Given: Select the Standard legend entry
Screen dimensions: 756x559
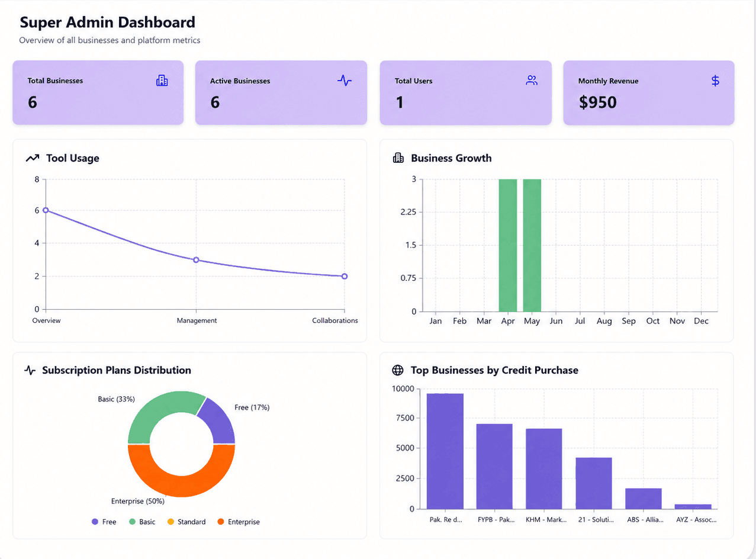Looking at the screenshot, I should coord(186,522).
